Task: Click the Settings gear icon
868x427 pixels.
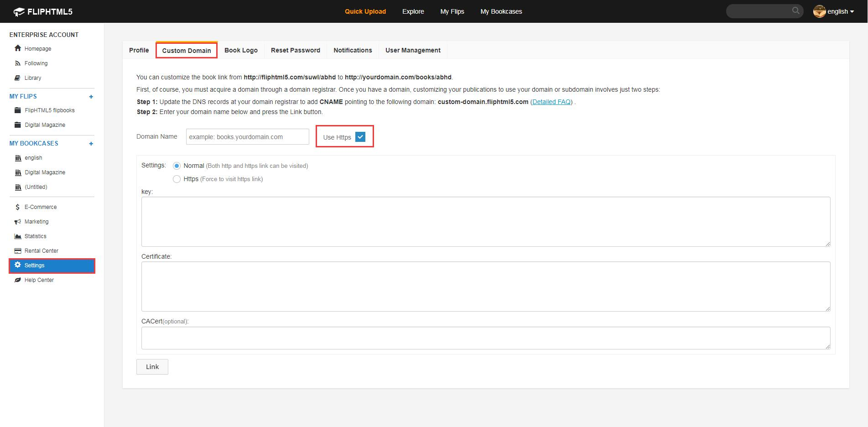Action: tap(18, 265)
